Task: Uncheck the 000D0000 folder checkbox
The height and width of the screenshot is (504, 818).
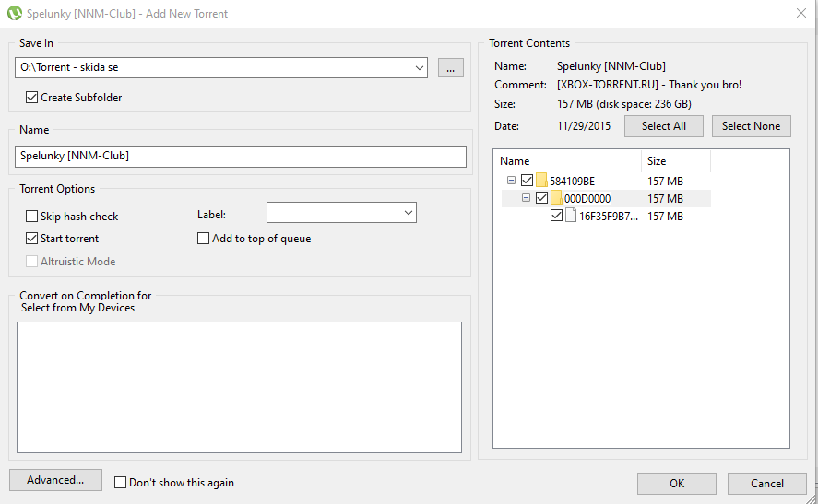Action: 541,198
